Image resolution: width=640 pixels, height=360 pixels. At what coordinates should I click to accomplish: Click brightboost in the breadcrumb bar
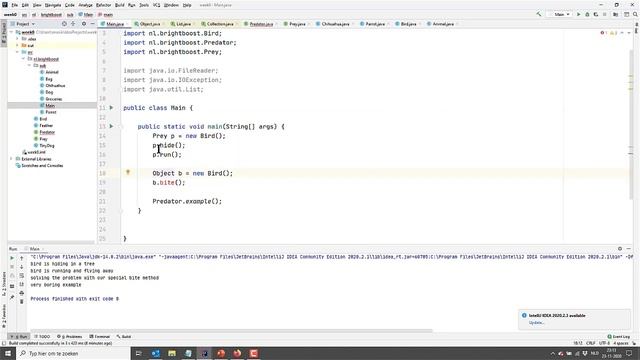(51, 15)
